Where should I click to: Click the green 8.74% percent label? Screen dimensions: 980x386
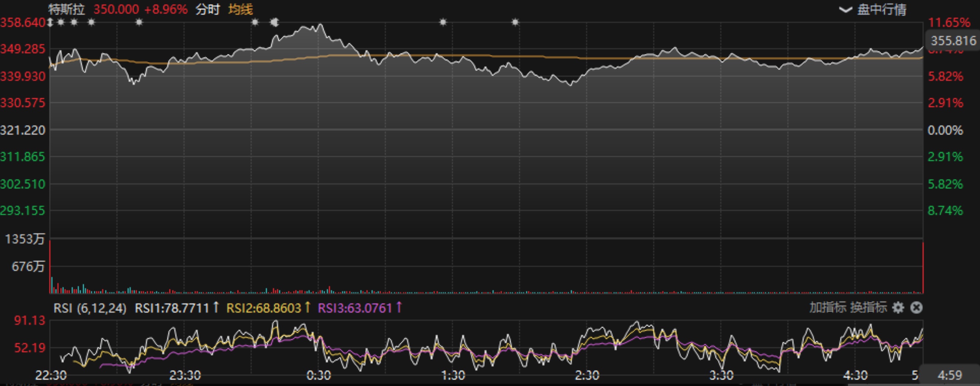pos(945,210)
